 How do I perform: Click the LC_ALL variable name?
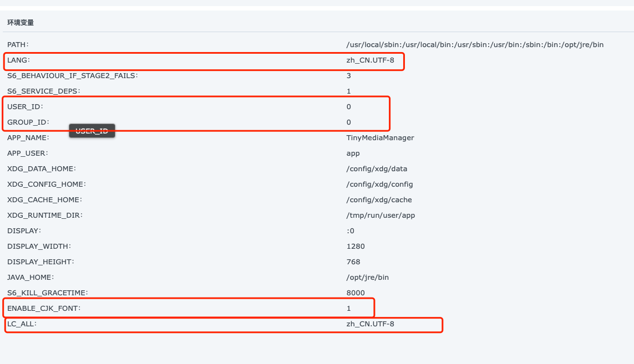(x=22, y=324)
